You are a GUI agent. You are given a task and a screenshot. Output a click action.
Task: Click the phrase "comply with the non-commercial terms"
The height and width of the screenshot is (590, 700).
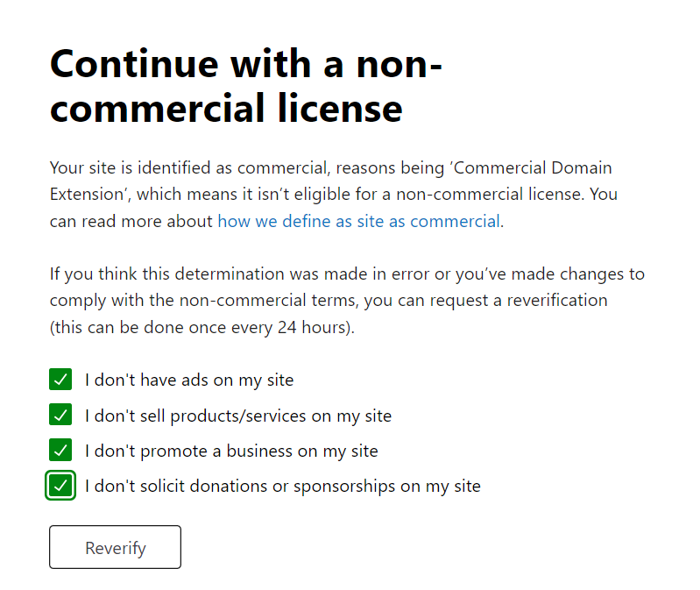tap(204, 301)
